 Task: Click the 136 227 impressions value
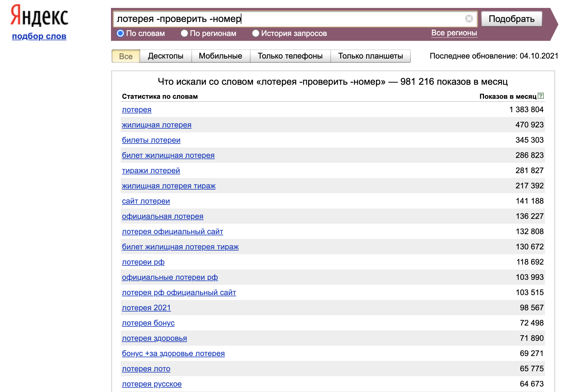[529, 216]
